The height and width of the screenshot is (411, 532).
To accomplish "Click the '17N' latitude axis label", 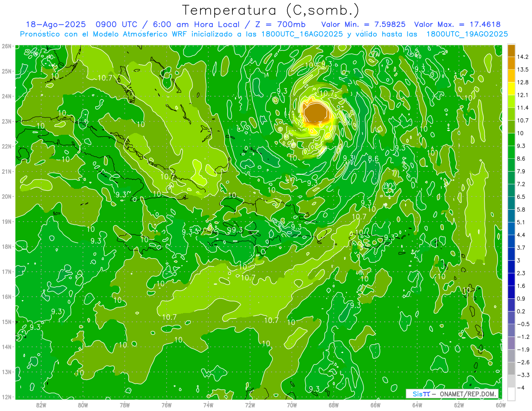I will click(x=6, y=271).
